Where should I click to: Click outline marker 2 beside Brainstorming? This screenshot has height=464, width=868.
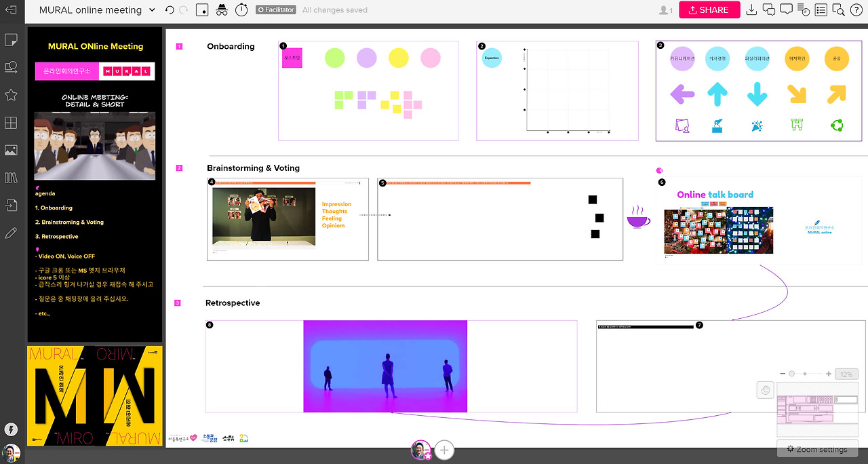(x=179, y=168)
